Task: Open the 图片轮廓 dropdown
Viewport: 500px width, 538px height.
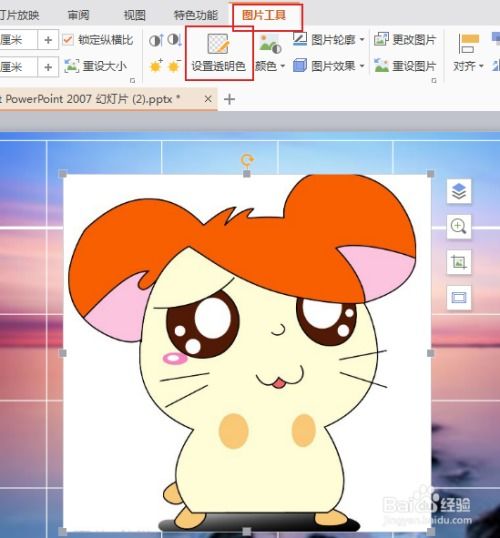Action: 329,40
